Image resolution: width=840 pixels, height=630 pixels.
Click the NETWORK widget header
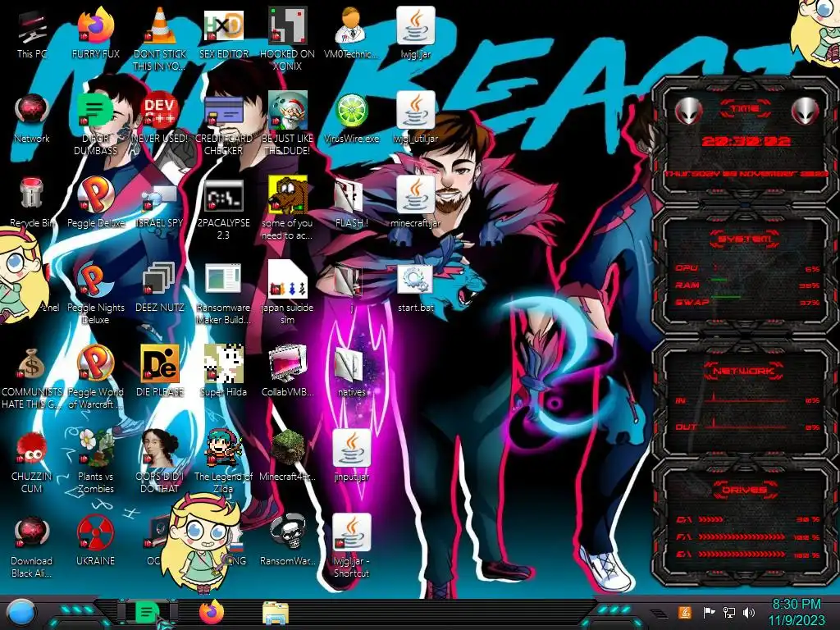(744, 371)
